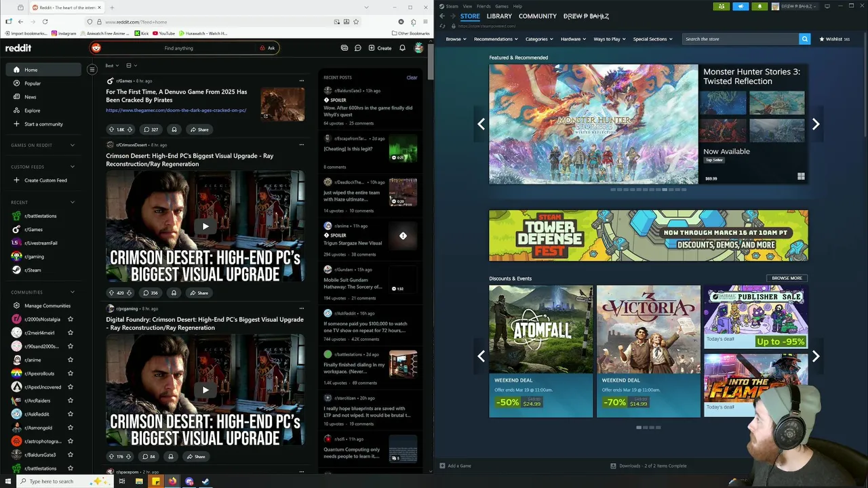Viewport: 868px width, 488px height.
Task: Favorite r/AskReddit community star
Action: [71, 414]
